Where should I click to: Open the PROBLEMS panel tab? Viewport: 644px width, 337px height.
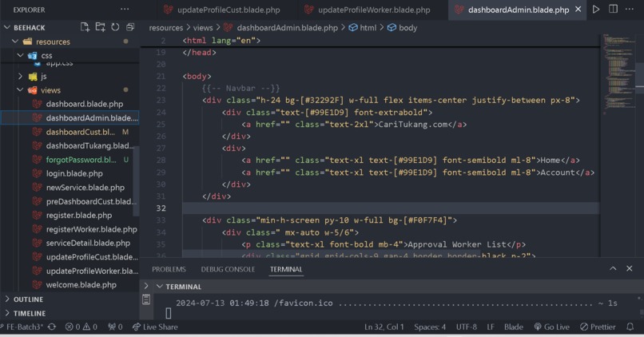point(169,269)
